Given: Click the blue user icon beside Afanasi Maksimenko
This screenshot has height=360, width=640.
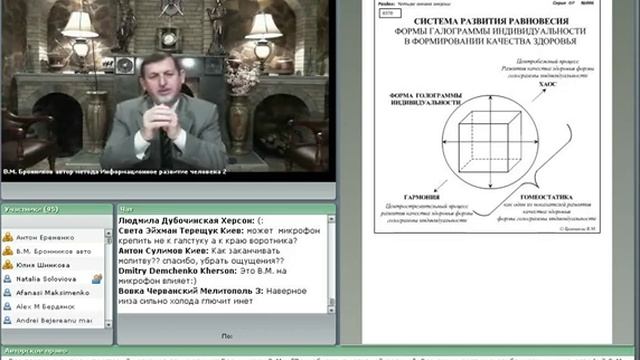Looking at the screenshot, I should (x=8, y=293).
